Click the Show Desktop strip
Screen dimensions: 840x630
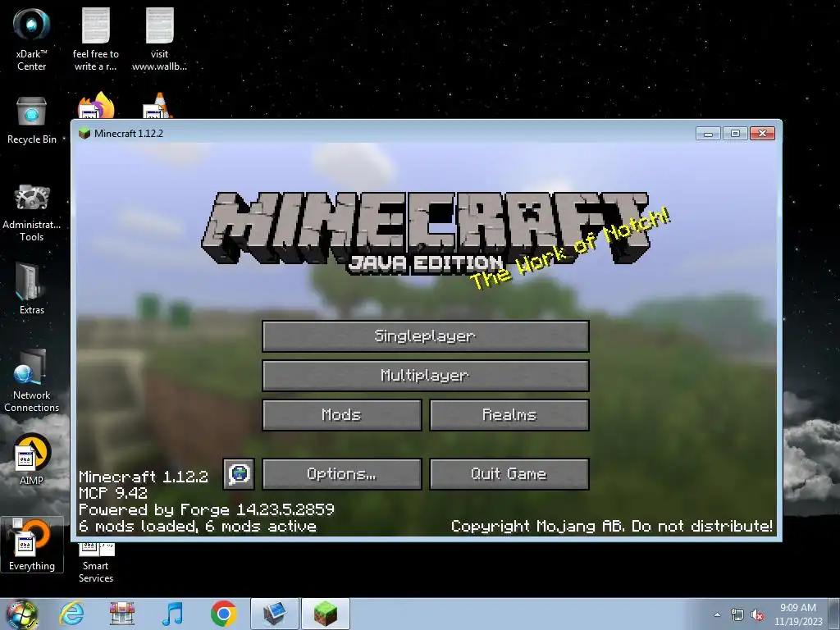click(x=834, y=614)
